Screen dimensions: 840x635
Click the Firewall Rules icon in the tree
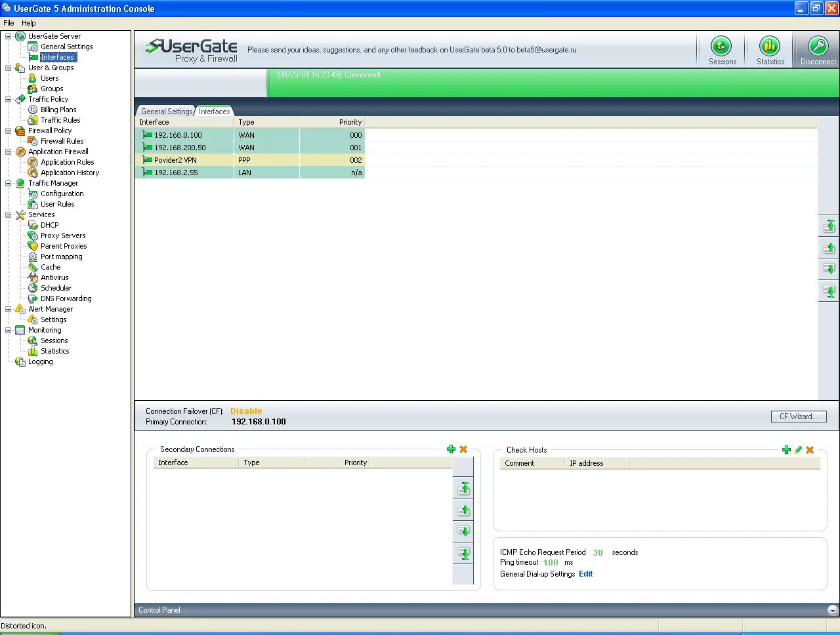click(x=33, y=141)
